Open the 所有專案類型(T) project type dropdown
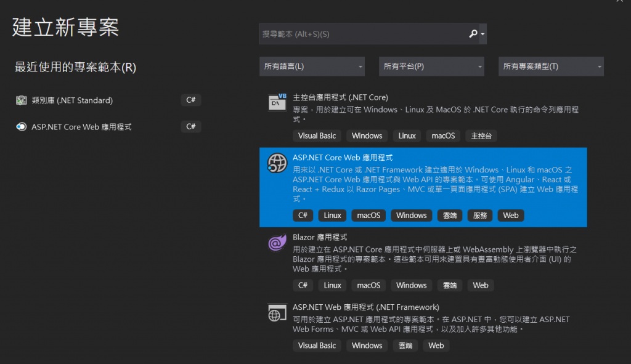631x364 pixels. [x=551, y=67]
